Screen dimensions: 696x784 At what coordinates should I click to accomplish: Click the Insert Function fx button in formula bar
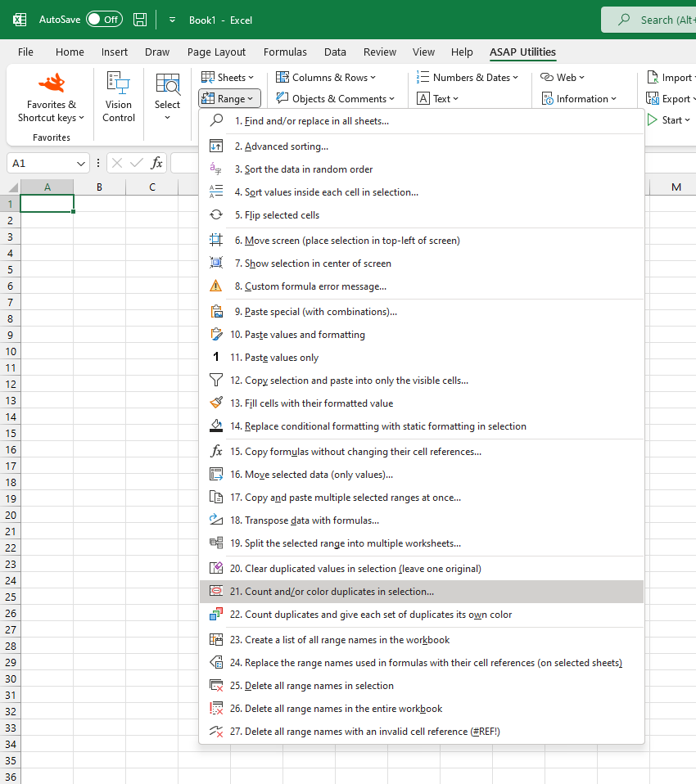click(156, 163)
